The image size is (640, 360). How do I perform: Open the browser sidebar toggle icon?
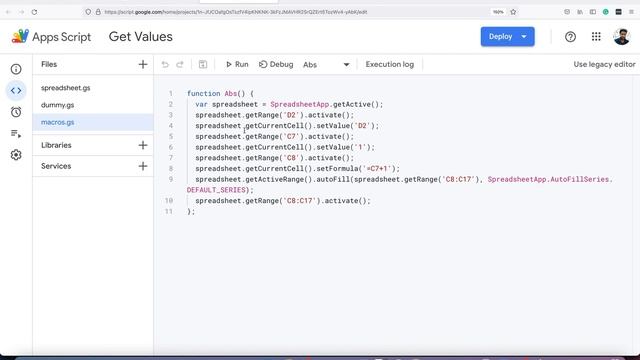(x=593, y=12)
